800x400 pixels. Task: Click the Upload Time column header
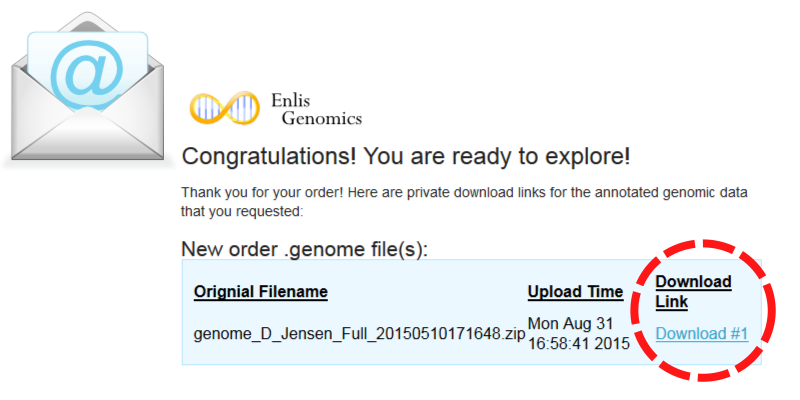pyautogui.click(x=575, y=292)
